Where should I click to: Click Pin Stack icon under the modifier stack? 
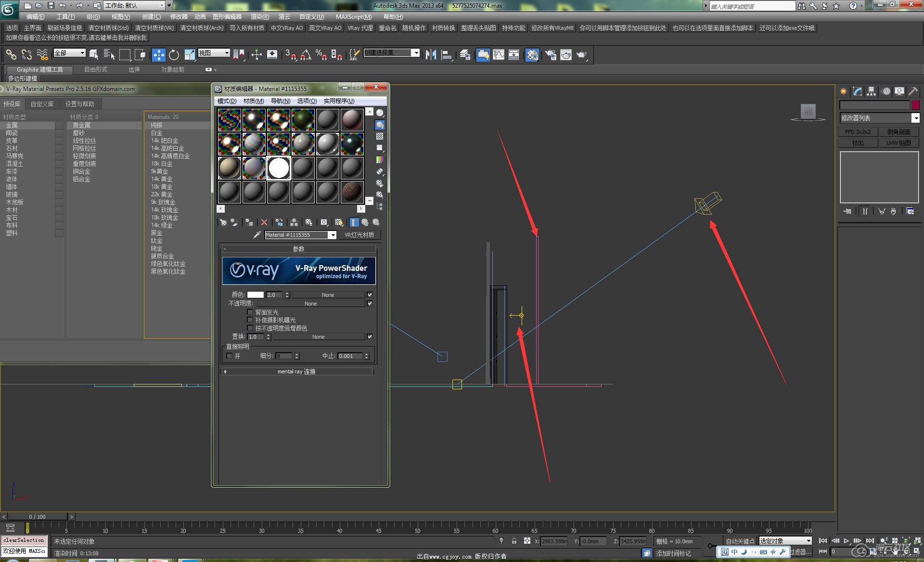point(847,211)
